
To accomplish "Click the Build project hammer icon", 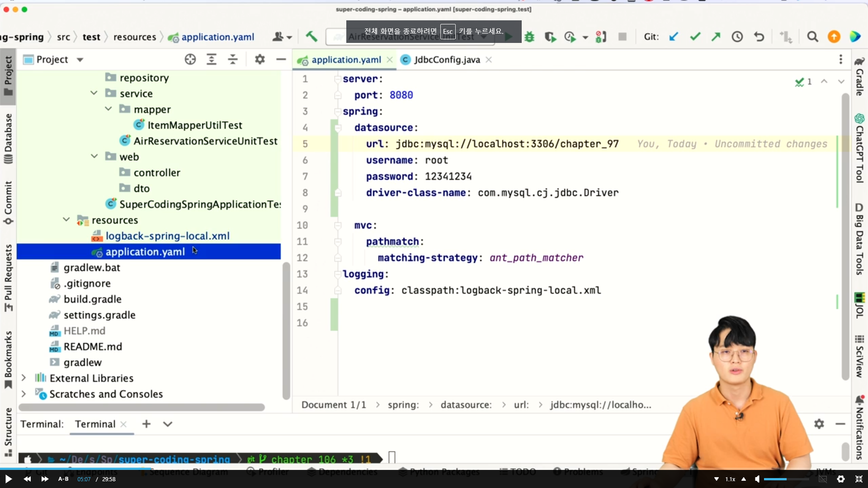I will pos(311,37).
